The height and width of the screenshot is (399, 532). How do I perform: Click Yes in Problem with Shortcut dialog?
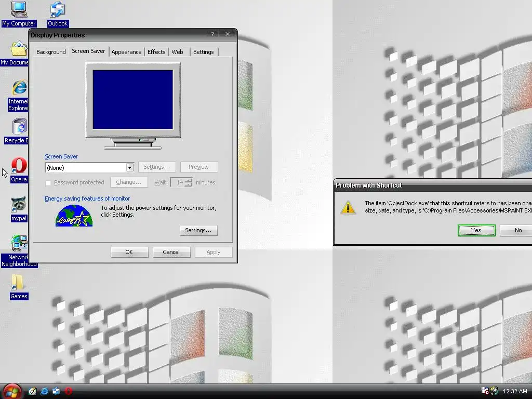(476, 230)
